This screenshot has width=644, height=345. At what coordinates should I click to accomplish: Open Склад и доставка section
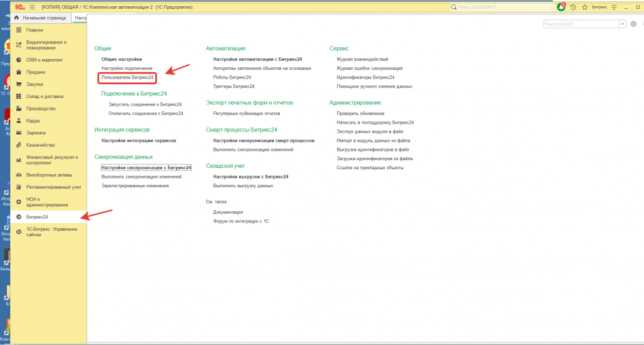tap(45, 96)
